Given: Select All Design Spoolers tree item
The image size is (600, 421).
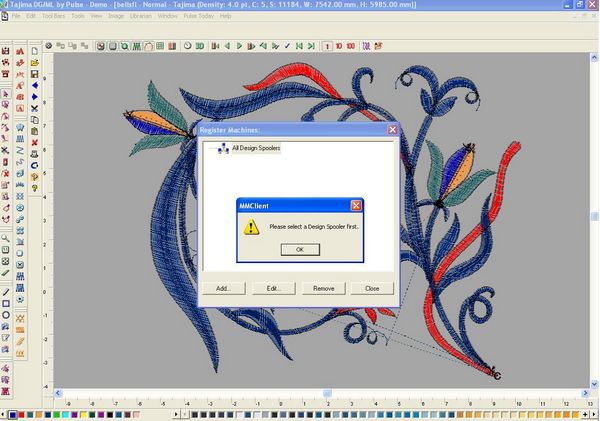Looking at the screenshot, I should [256, 148].
